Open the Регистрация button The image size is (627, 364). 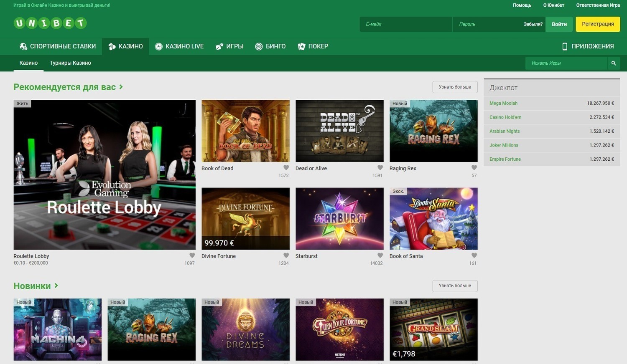point(598,24)
